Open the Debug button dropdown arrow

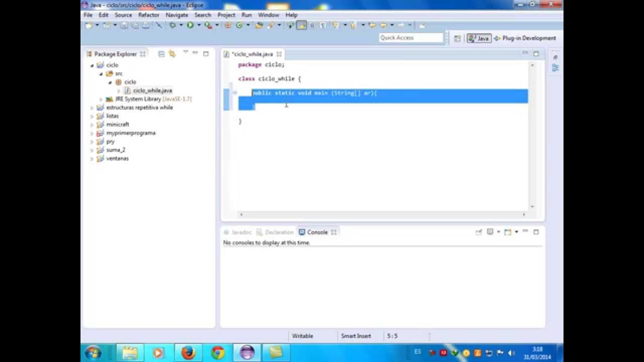[x=180, y=25]
